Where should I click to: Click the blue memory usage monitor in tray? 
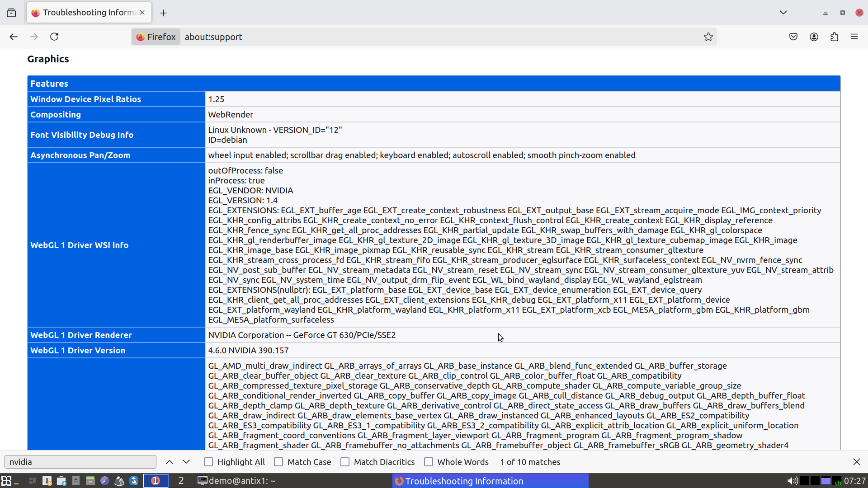[x=826, y=481]
